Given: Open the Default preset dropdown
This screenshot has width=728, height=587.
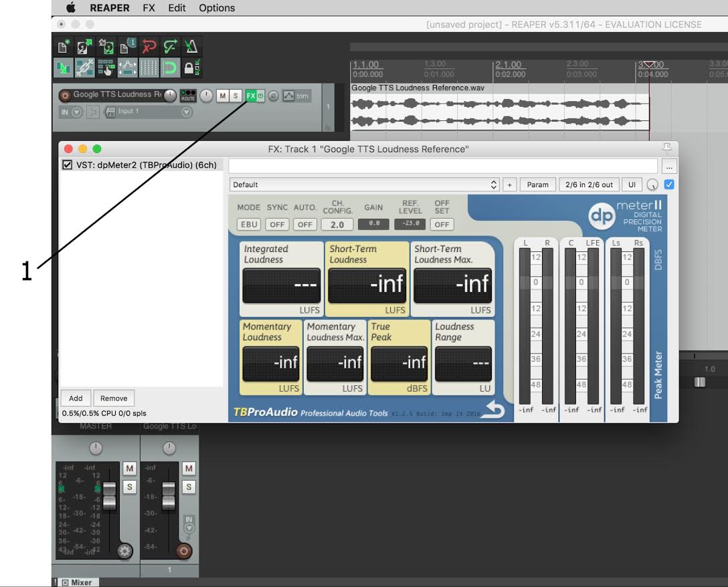Looking at the screenshot, I should click(x=365, y=185).
